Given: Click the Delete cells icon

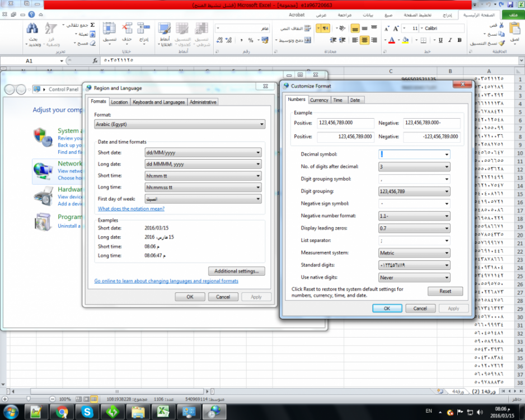Looking at the screenshot, I should pyautogui.click(x=127, y=28).
